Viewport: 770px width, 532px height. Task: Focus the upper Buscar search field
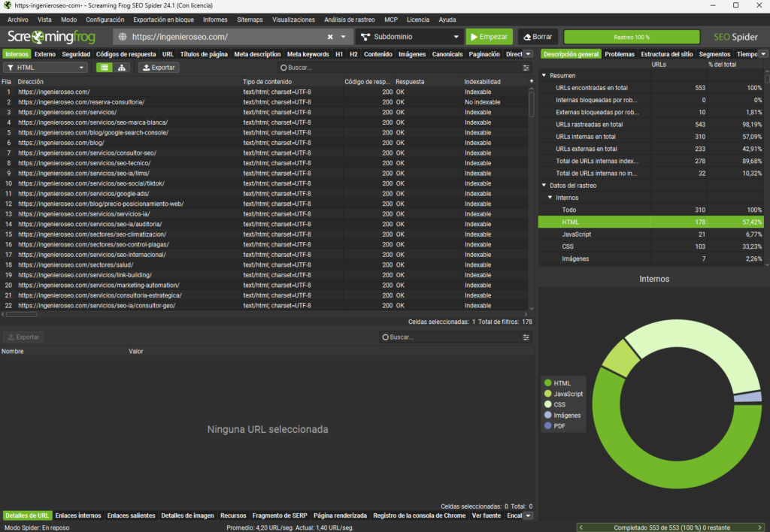[400, 68]
